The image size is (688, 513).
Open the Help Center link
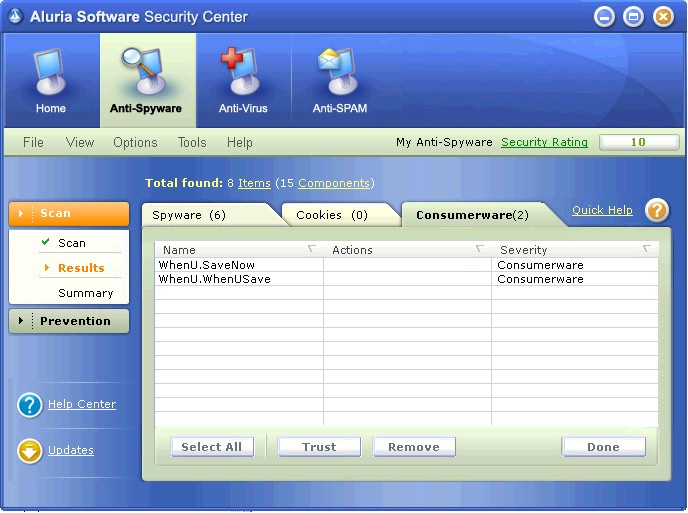point(82,404)
